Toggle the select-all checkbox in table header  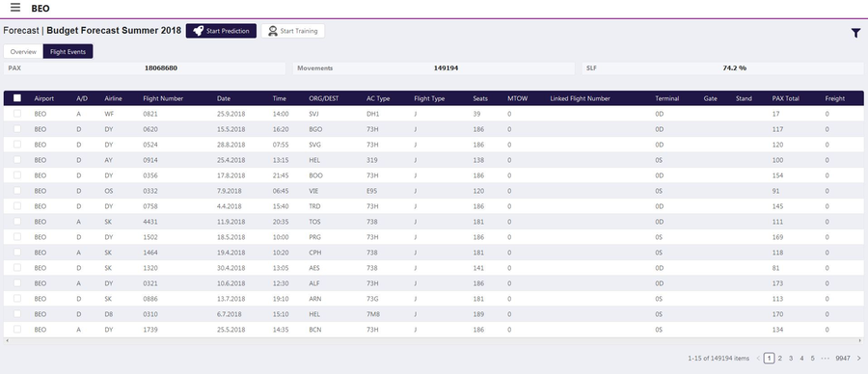17,98
